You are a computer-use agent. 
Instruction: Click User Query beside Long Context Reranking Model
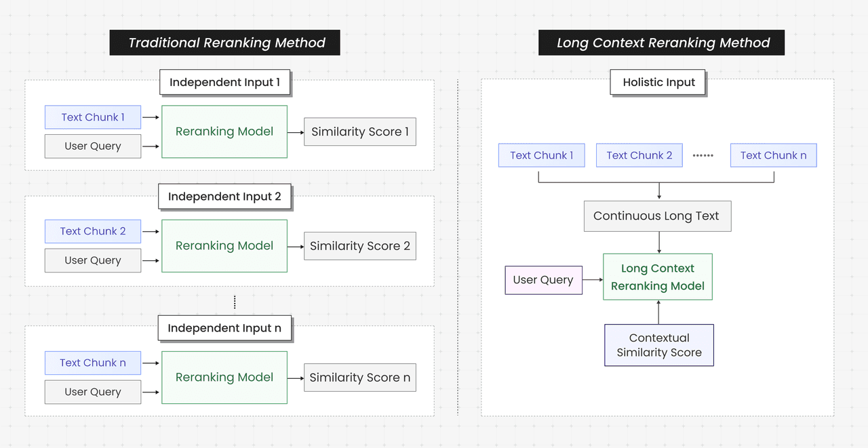click(x=543, y=280)
